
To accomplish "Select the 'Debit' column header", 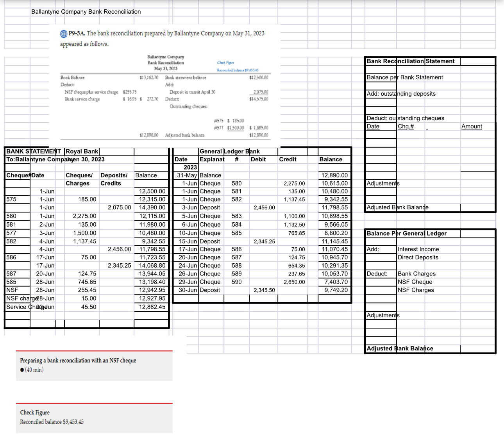I will tap(258, 159).
